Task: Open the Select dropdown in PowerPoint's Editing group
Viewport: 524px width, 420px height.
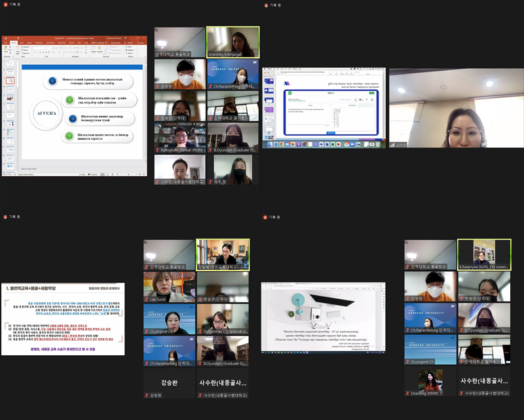Action: [130, 53]
